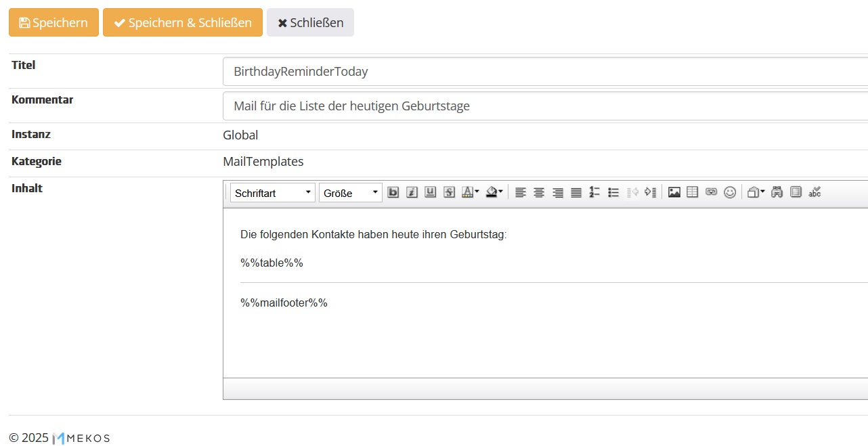This screenshot has height=446, width=868.
Task: Open the Schriftart dropdown
Action: coord(271,192)
